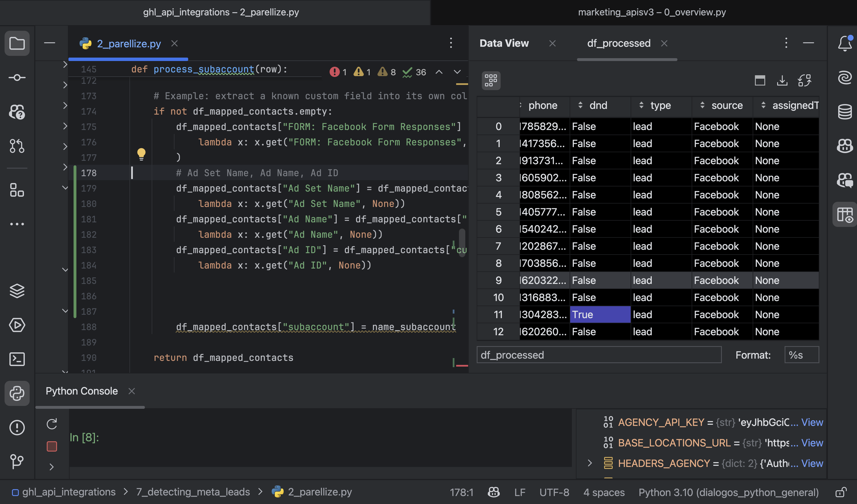Click the UTF-8 encoding status item
This screenshot has height=504, width=857.
554,492
